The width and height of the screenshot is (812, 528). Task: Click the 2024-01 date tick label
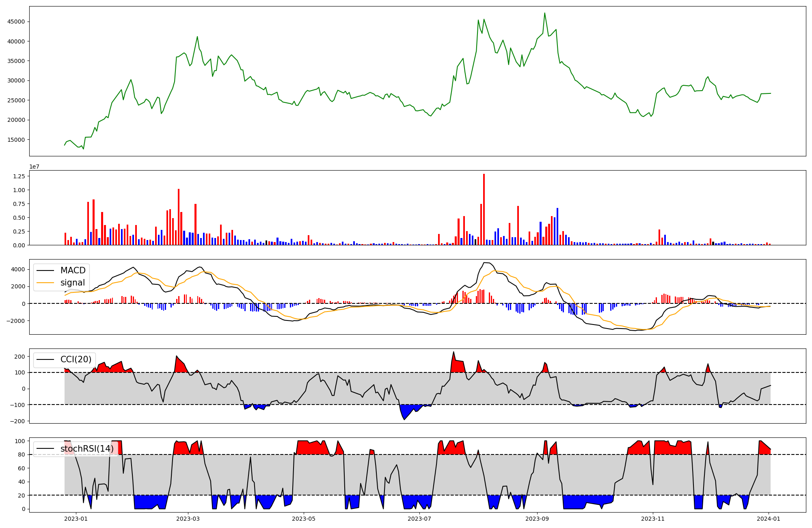tap(769, 519)
